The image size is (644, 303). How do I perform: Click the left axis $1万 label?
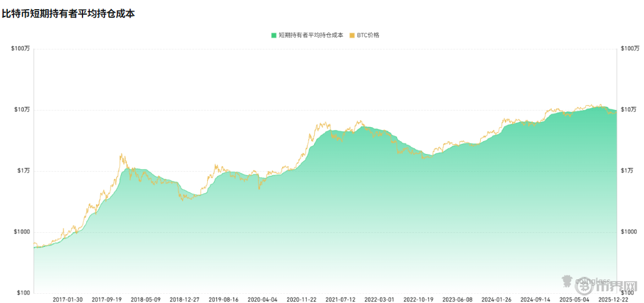[23, 171]
